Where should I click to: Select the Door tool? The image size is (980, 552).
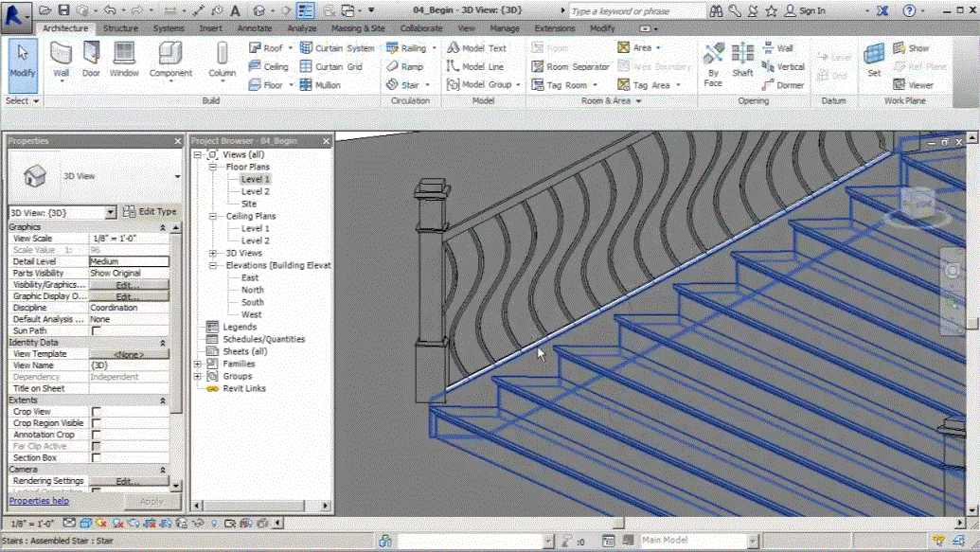click(x=91, y=61)
